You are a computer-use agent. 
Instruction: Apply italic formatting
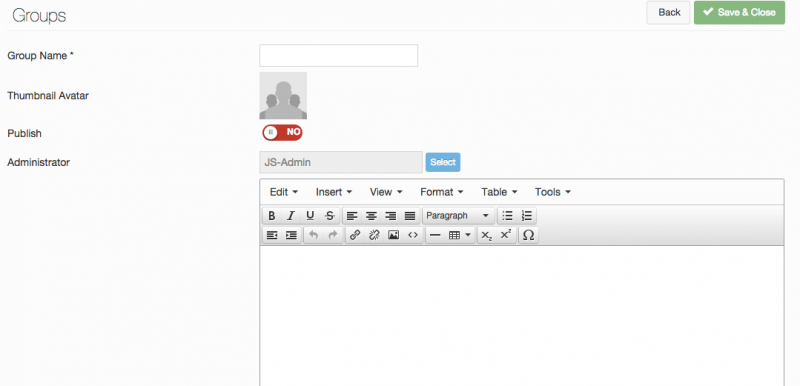pyautogui.click(x=291, y=216)
